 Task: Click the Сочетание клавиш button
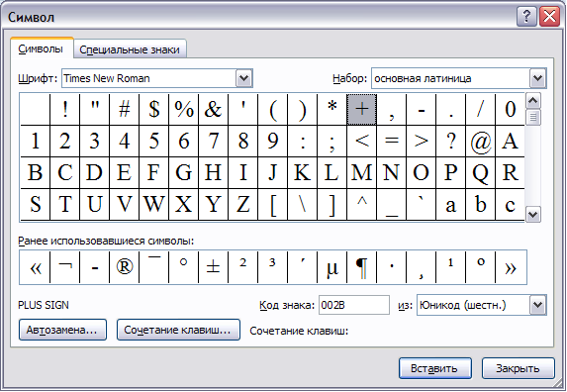point(178,330)
